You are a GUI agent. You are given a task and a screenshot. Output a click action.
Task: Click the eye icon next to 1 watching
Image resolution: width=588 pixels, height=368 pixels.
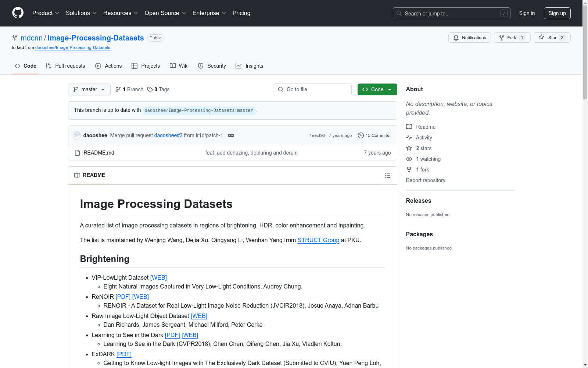[x=409, y=159]
